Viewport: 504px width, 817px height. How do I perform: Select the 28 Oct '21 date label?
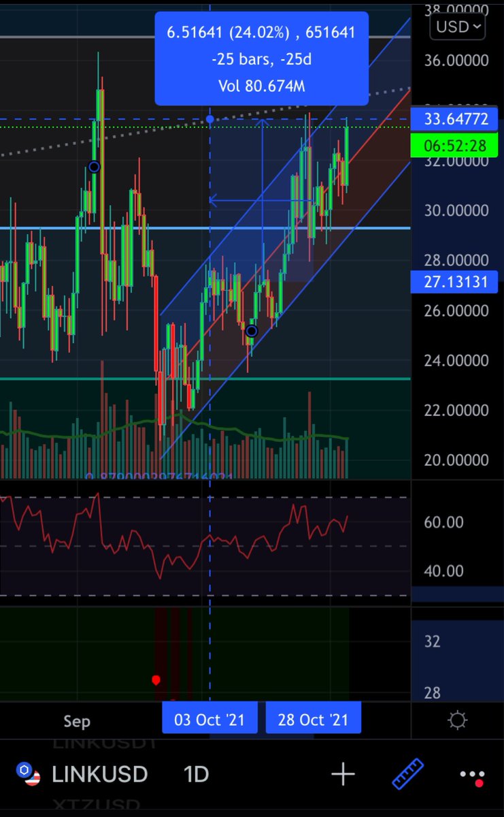tap(313, 720)
